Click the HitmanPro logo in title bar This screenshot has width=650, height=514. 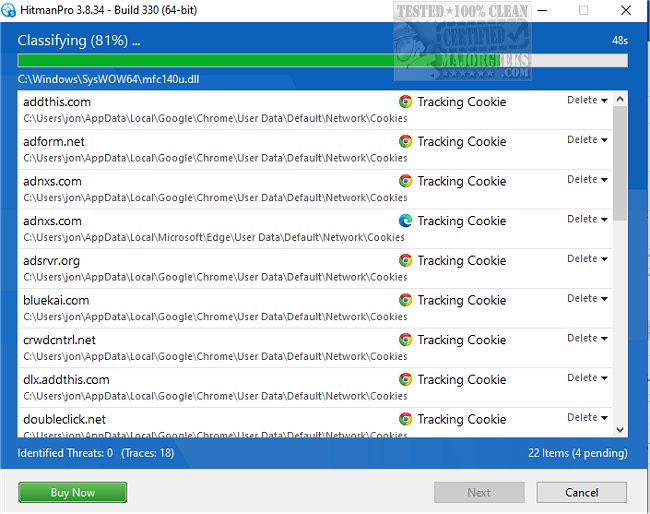[10, 11]
